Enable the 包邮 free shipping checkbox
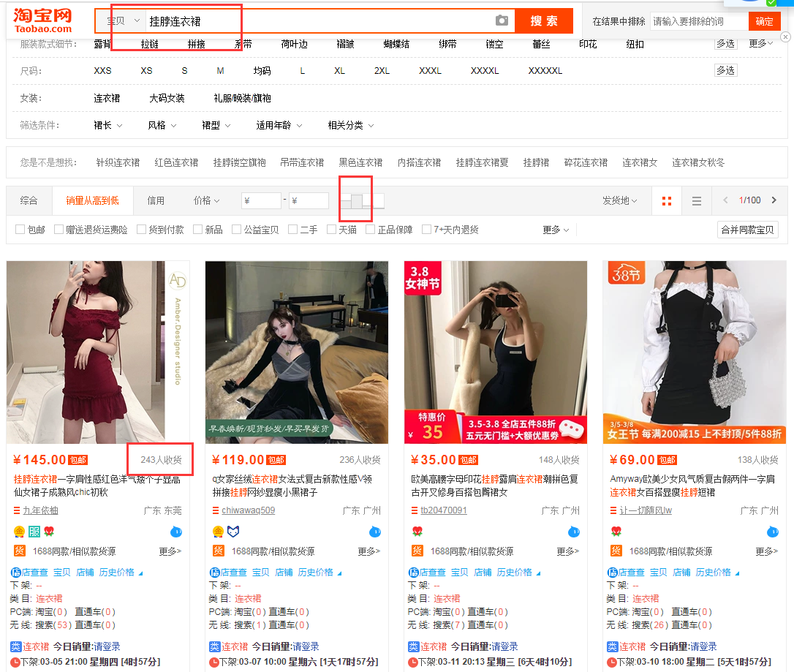Viewport: 794px width, 672px height. (x=20, y=230)
